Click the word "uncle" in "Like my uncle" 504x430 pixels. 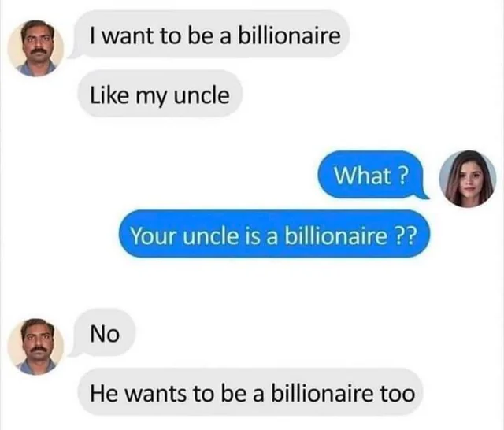pos(202,95)
